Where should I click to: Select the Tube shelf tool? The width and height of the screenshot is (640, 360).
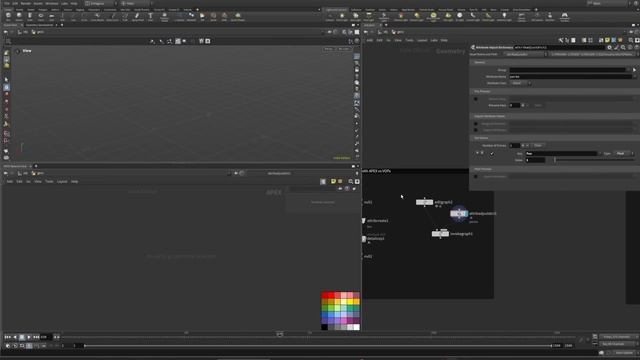30,16
